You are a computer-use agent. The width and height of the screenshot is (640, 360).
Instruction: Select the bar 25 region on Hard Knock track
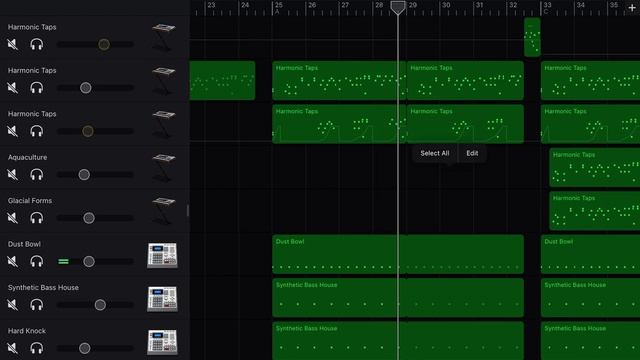[398, 341]
